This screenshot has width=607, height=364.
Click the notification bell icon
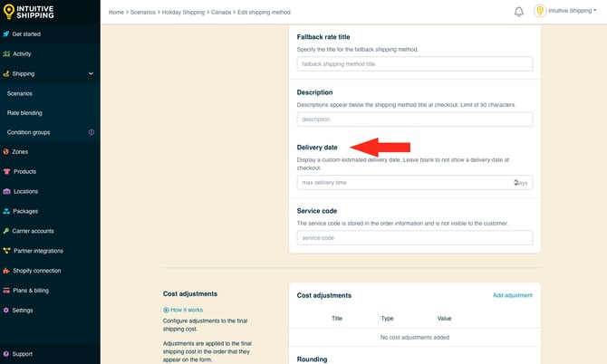(519, 12)
